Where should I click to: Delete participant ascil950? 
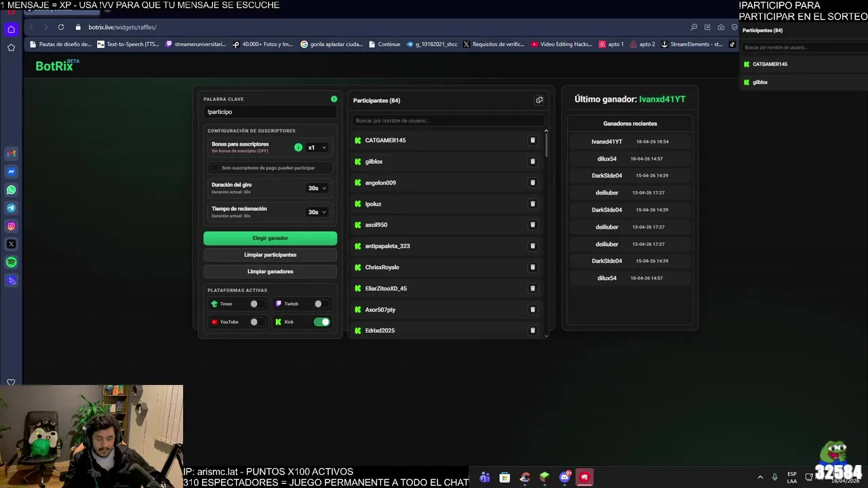pyautogui.click(x=532, y=224)
